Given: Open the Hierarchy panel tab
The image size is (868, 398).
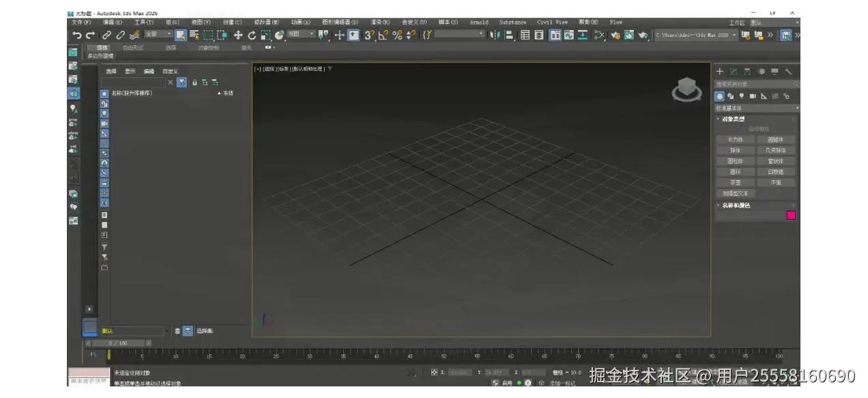Looking at the screenshot, I should pos(747,71).
